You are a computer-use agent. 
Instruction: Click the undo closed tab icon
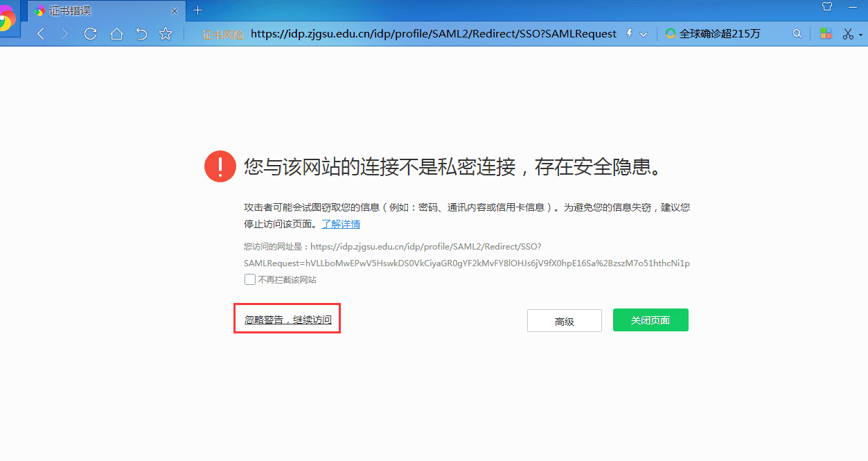click(x=141, y=34)
